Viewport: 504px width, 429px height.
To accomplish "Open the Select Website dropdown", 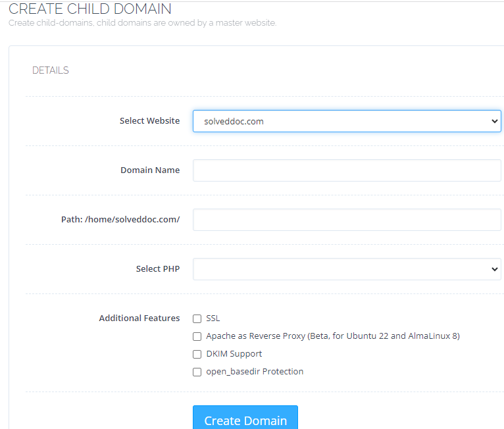I will [347, 121].
